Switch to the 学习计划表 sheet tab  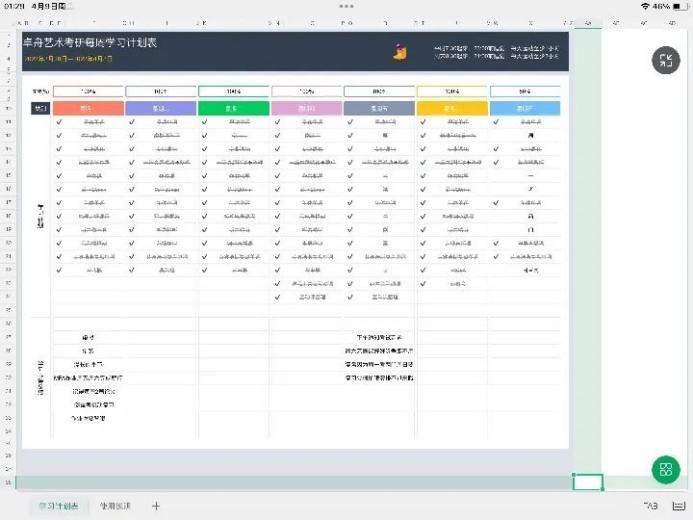click(x=60, y=506)
